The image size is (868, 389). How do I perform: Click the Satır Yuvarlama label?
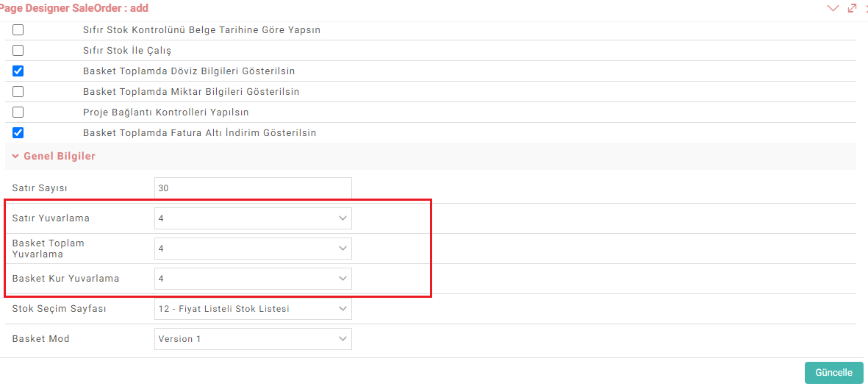click(51, 218)
